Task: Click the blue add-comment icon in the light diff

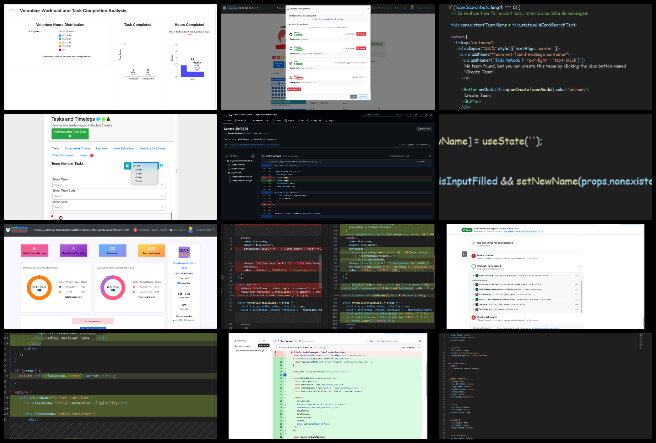Action: (x=285, y=375)
